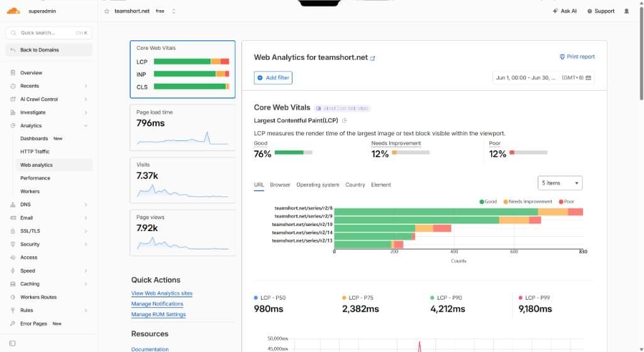The height and width of the screenshot is (352, 644).
Task: Click the Investigate sidebar icon
Action: 13,112
